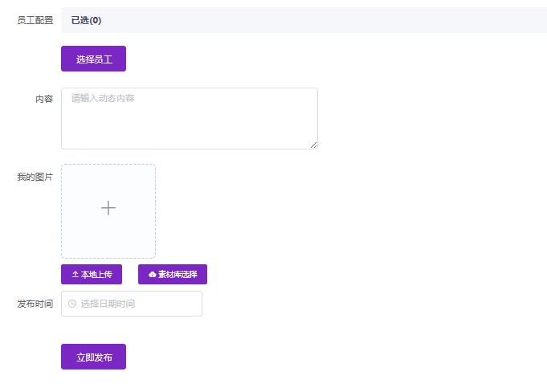This screenshot has width=547, height=392.
Task: Click the content textarea resize handle
Action: (314, 145)
